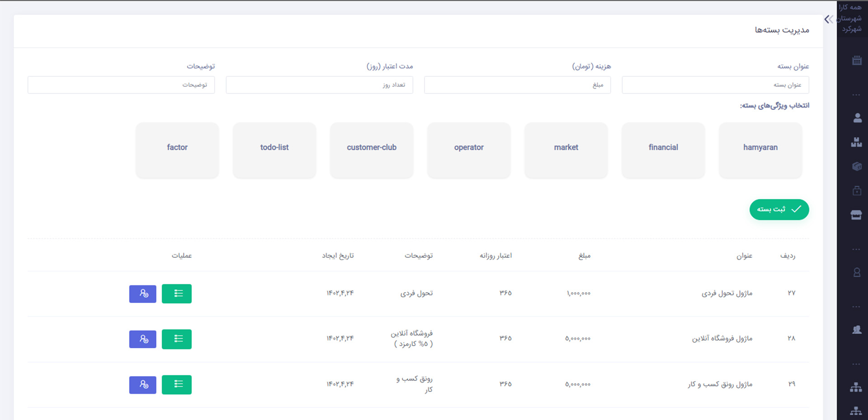Click green list button for row ۲۹
The image size is (868, 420).
(176, 385)
